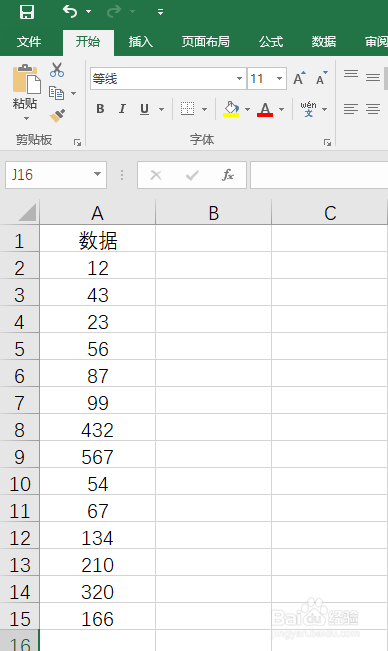388x651 pixels.
Task: Click cell with value 567
Action: [98, 456]
